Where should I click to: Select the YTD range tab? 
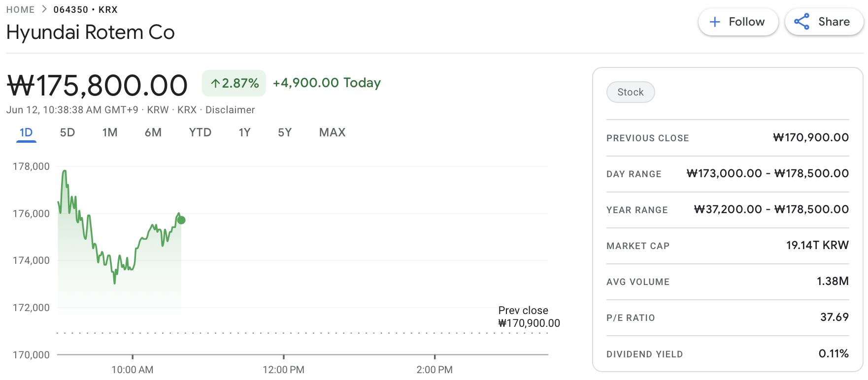point(200,132)
